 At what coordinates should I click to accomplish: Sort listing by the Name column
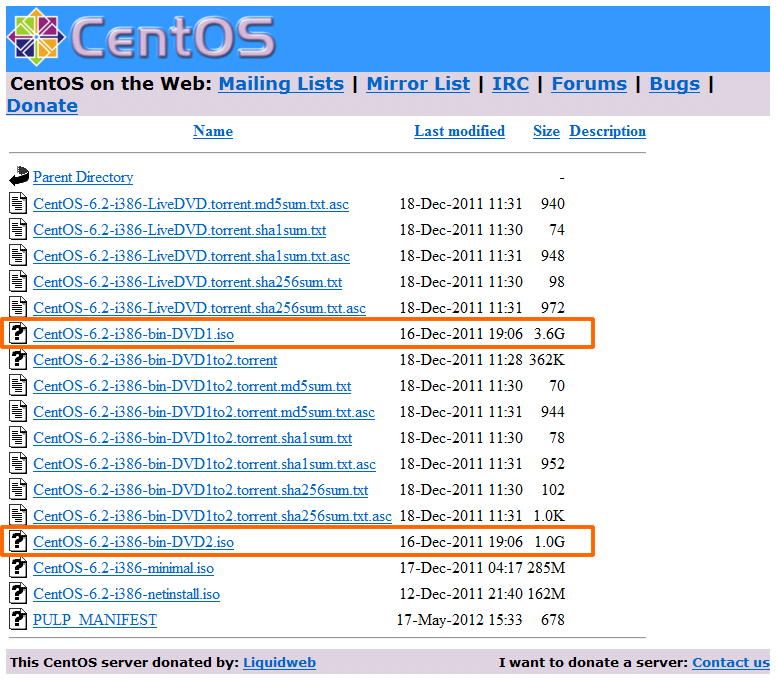213,131
